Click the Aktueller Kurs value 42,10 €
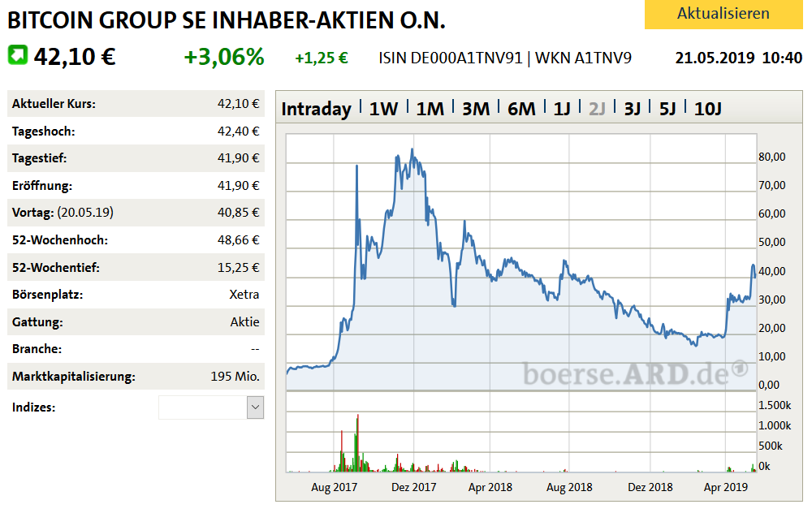Screen dimensions: 812x513 238,104
